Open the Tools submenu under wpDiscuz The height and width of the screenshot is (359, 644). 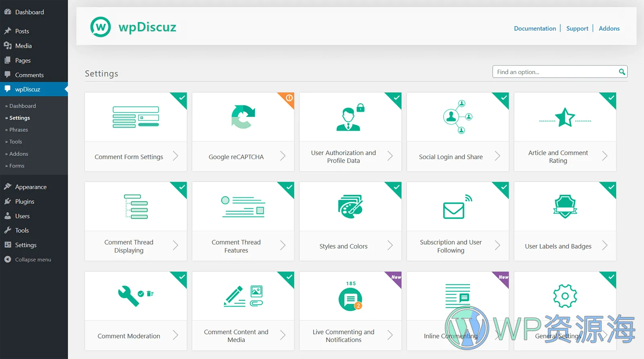point(16,141)
